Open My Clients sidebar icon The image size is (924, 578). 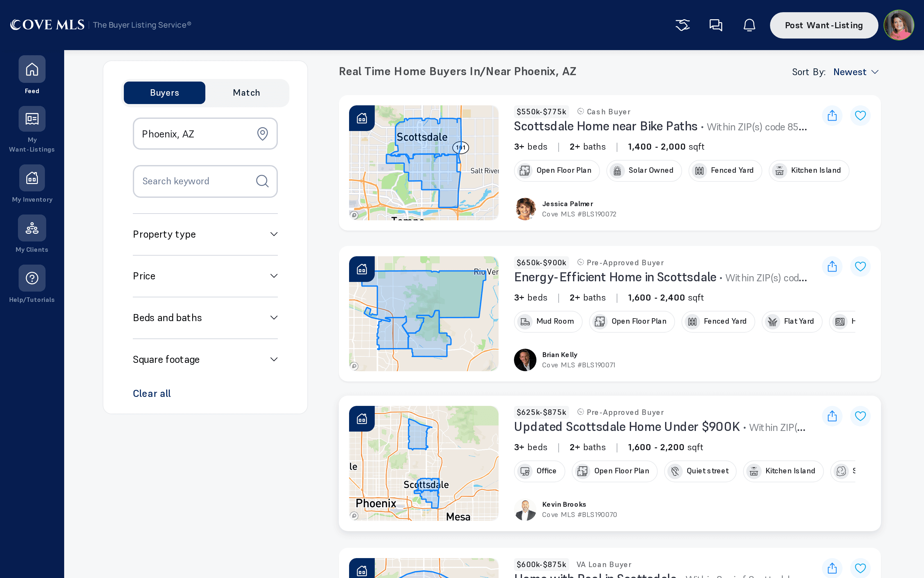point(32,228)
